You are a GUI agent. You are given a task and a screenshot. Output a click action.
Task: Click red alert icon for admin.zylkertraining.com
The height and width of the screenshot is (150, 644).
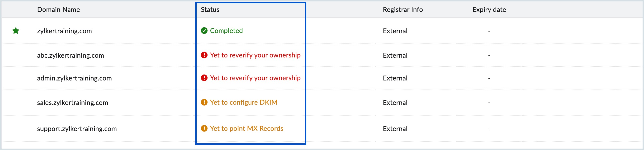click(204, 78)
